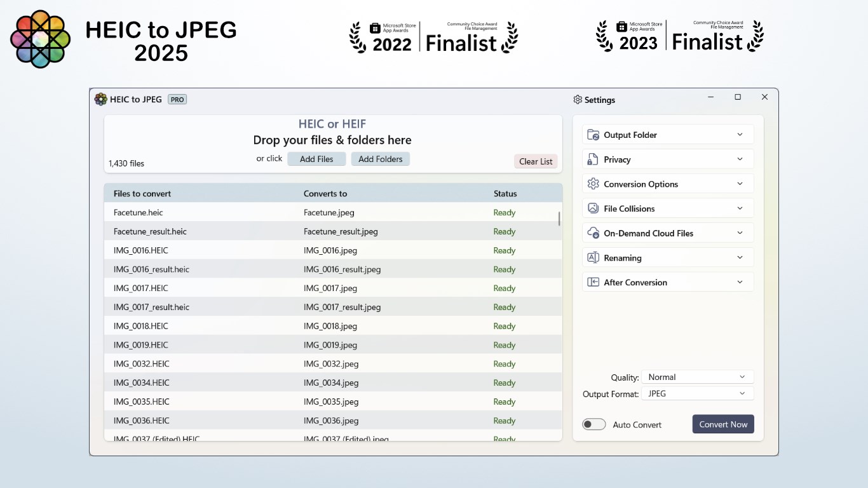Click the File Collisions icon
This screenshot has width=868, height=488.
[x=593, y=208]
